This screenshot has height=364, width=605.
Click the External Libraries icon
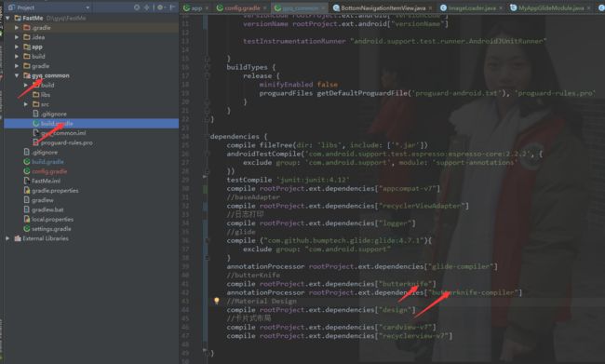[x=18, y=238]
